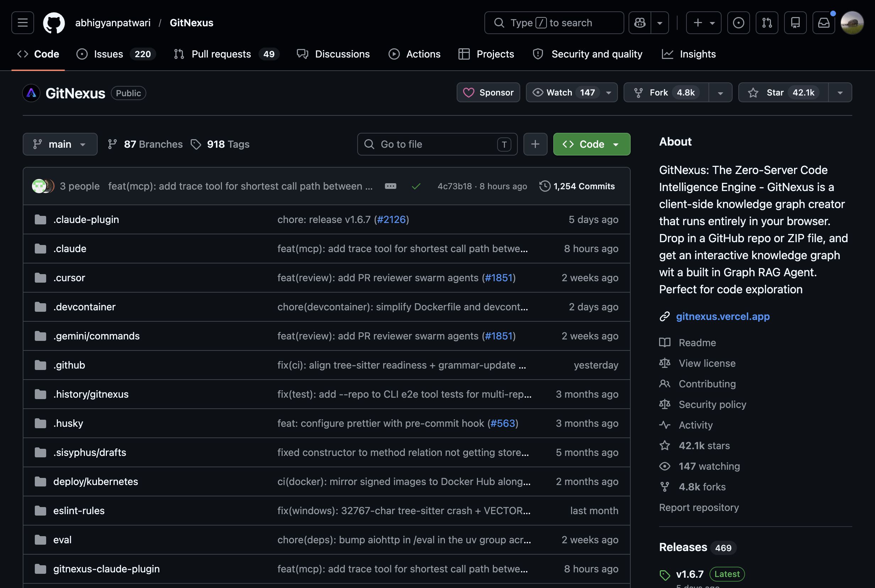Focus the Type / to search field

[554, 23]
